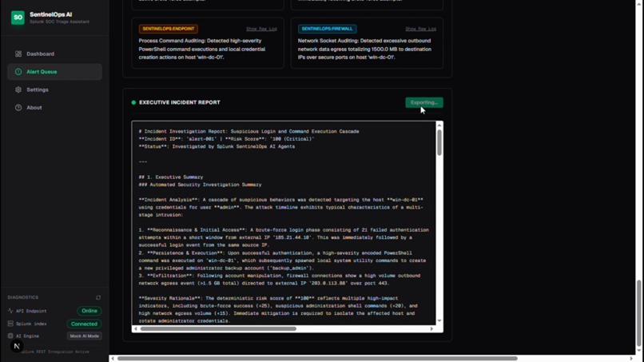Refresh diagnostics with the reload icon
The image size is (644, 362).
(x=98, y=297)
